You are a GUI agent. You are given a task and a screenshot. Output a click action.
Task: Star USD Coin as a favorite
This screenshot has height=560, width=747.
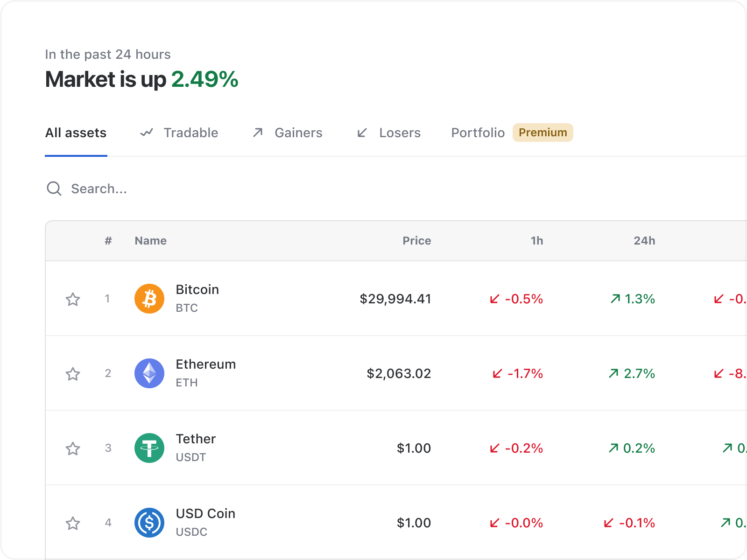pos(73,523)
